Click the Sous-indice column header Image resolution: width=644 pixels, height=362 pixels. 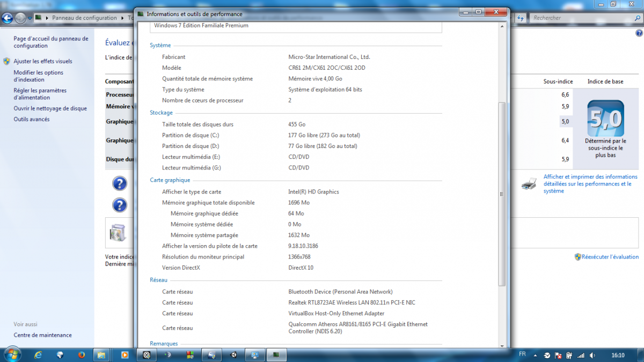point(558,82)
